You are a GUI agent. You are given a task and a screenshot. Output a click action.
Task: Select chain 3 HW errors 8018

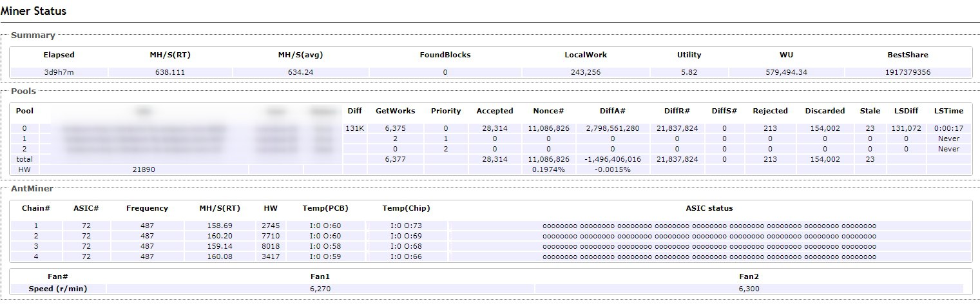pyautogui.click(x=270, y=246)
